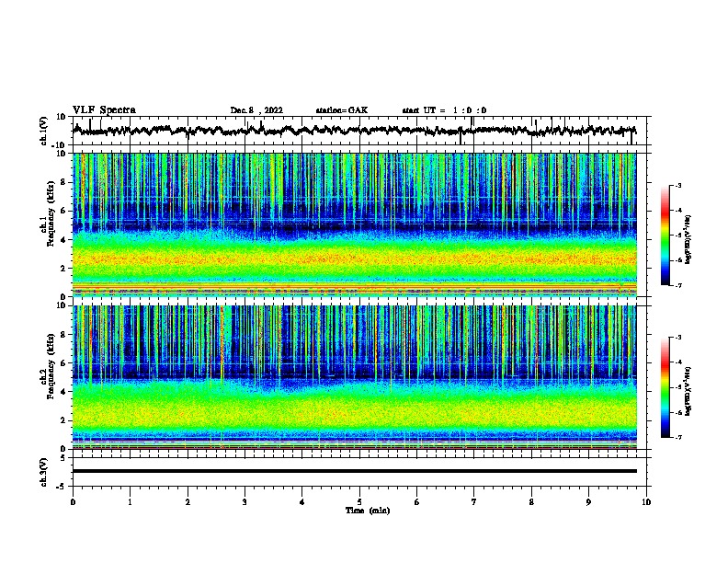Click the "VLF Spectra" plot title
This screenshot has width=728, height=563.
point(104,110)
